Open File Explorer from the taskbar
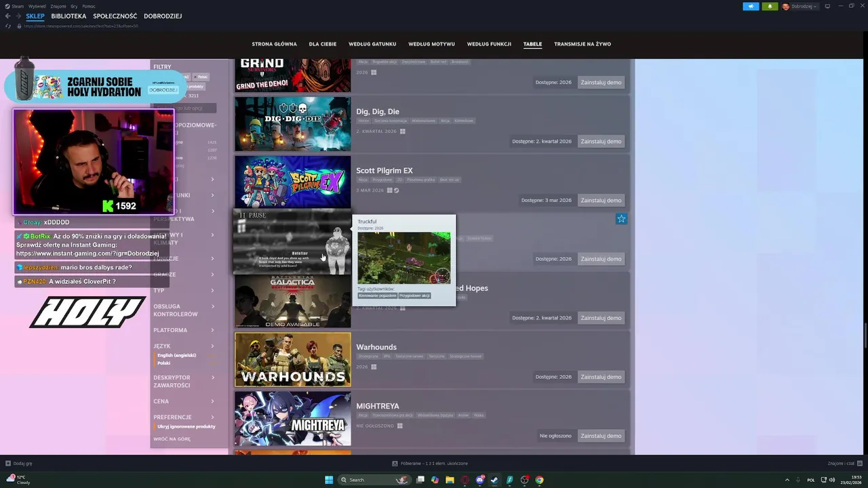The width and height of the screenshot is (868, 488). click(x=450, y=480)
